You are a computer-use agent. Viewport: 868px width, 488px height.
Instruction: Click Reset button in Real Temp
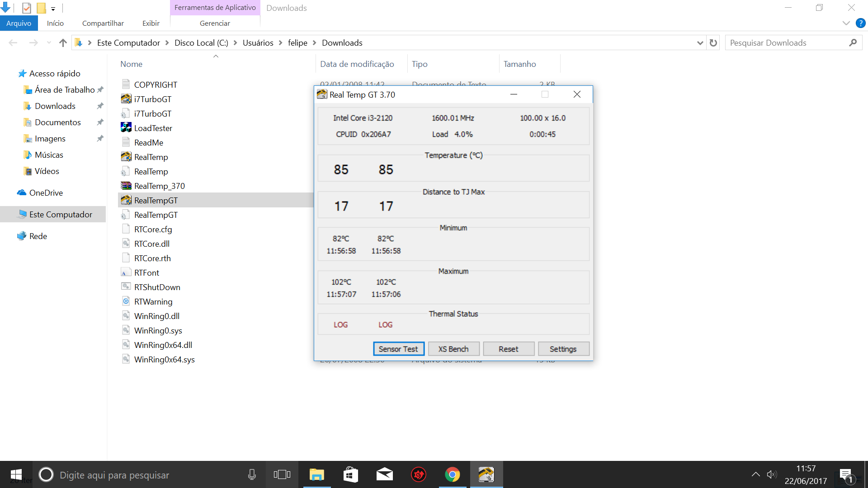509,349
